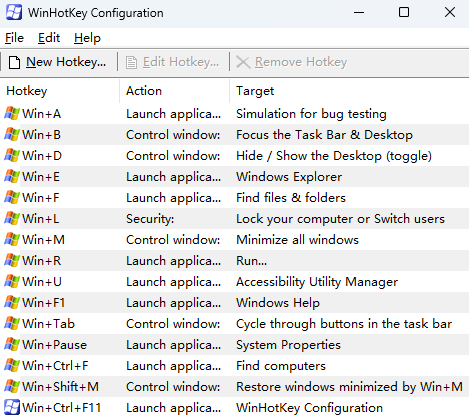469x420 pixels.
Task: Click the Windows flag icon beside Win+D
Action: [x=12, y=156]
